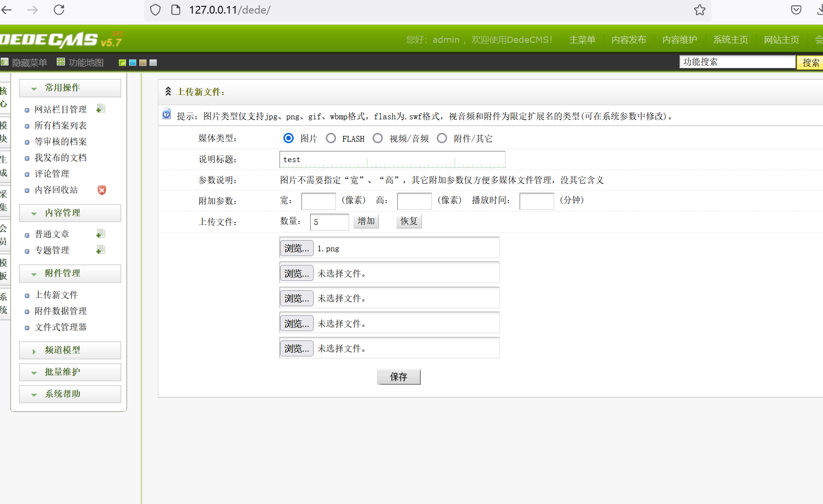Bookmark this page with the star icon
Screen dimensions: 823x504
[x=699, y=10]
